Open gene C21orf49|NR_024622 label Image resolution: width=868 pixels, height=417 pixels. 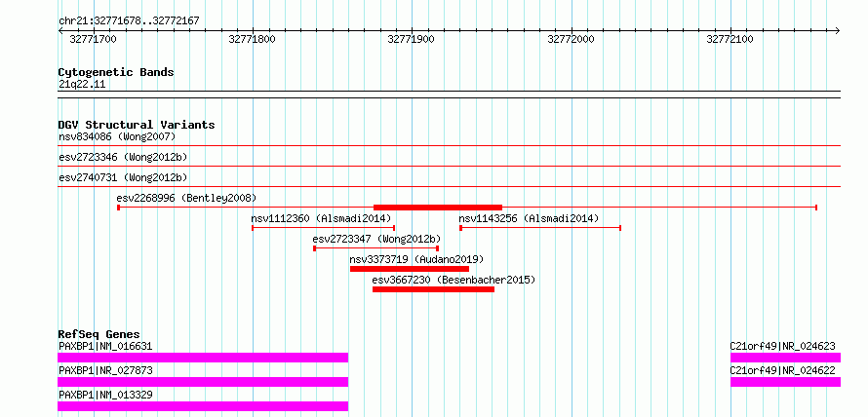pyautogui.click(x=783, y=370)
